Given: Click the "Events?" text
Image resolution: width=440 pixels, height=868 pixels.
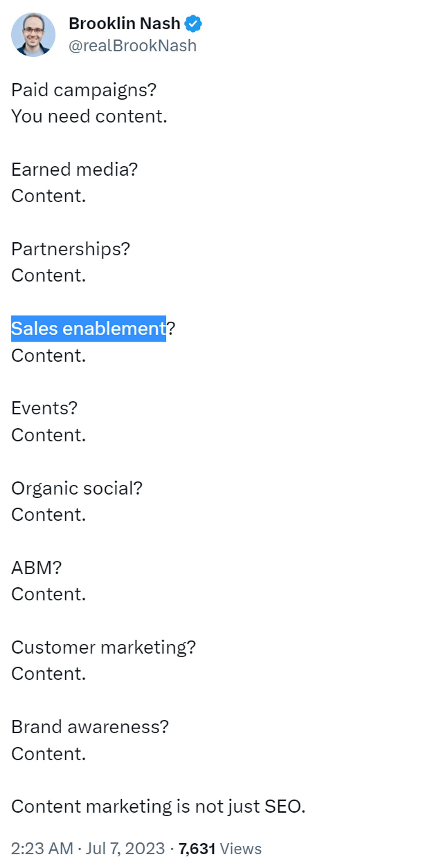Looking at the screenshot, I should click(x=44, y=408).
